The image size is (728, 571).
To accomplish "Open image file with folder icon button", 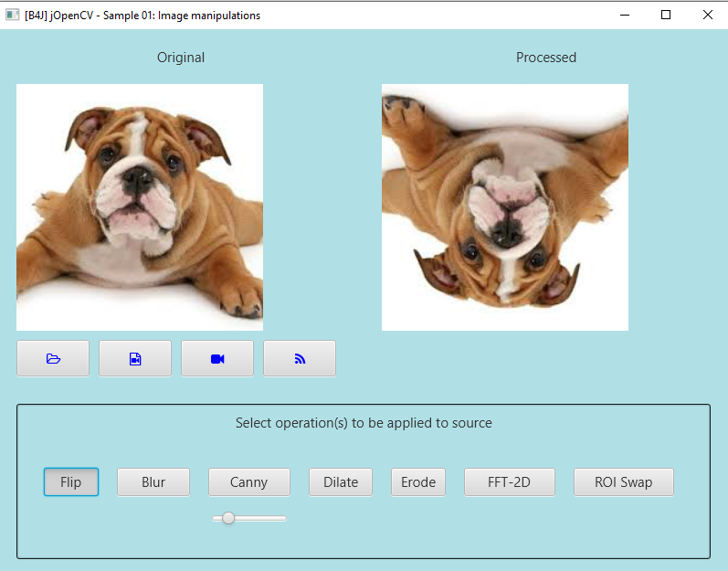I will tap(53, 358).
